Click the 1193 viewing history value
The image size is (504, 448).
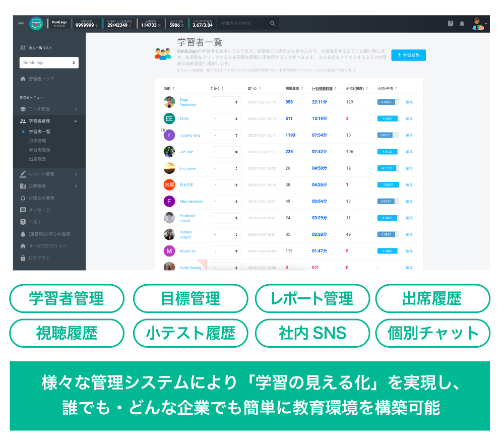point(290,135)
